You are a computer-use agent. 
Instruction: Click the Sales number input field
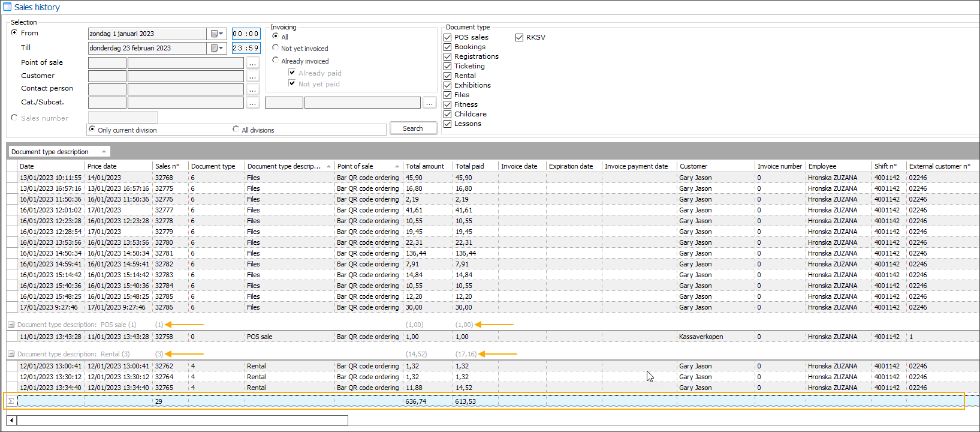[x=123, y=118]
